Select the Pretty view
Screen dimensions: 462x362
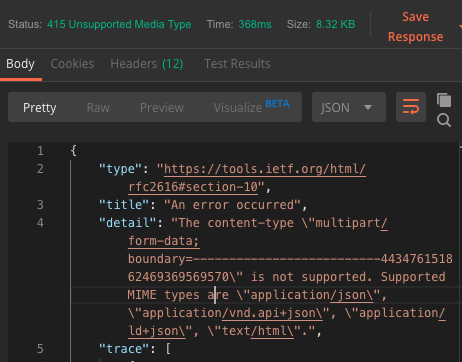(40, 108)
